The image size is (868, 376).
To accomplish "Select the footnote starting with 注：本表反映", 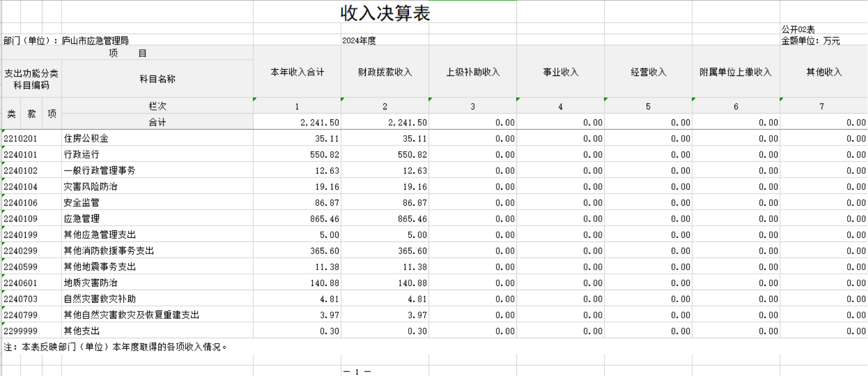I will point(116,347).
